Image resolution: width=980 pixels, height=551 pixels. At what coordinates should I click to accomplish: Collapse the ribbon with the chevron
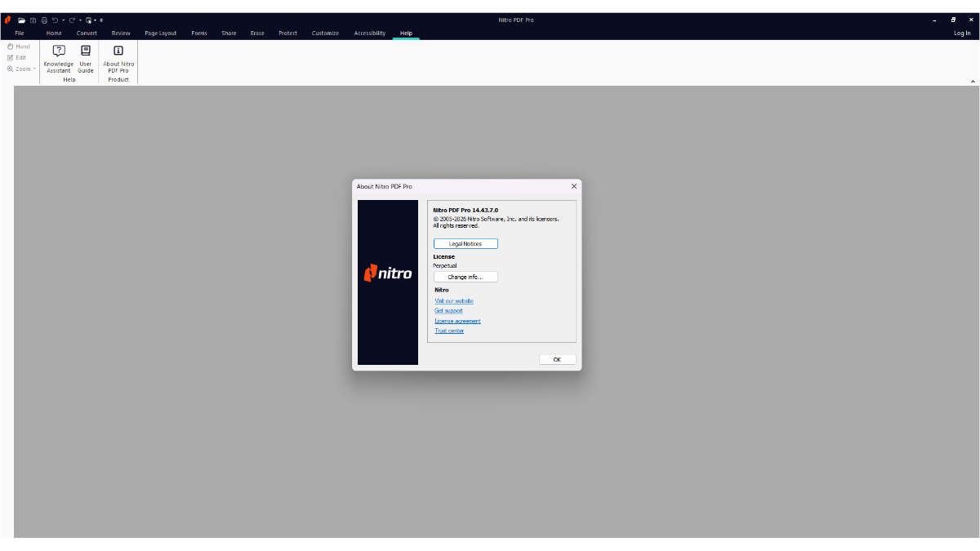tap(973, 82)
